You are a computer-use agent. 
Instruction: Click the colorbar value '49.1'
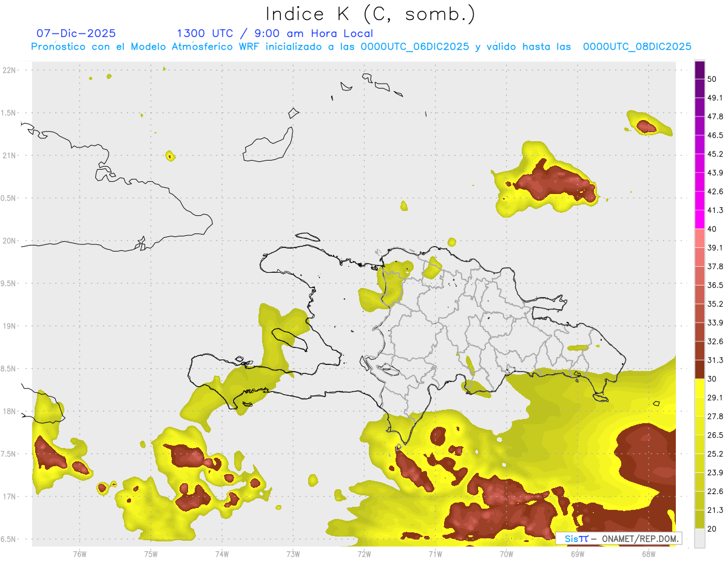pos(715,98)
